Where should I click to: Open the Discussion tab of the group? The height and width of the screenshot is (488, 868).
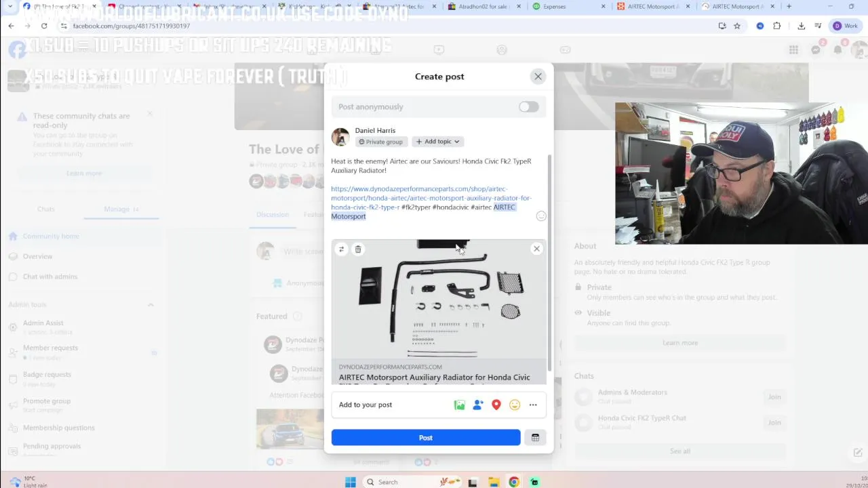pyautogui.click(x=273, y=215)
